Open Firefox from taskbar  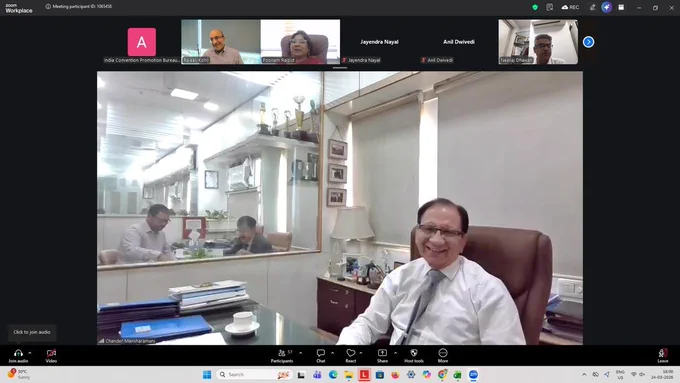point(395,375)
